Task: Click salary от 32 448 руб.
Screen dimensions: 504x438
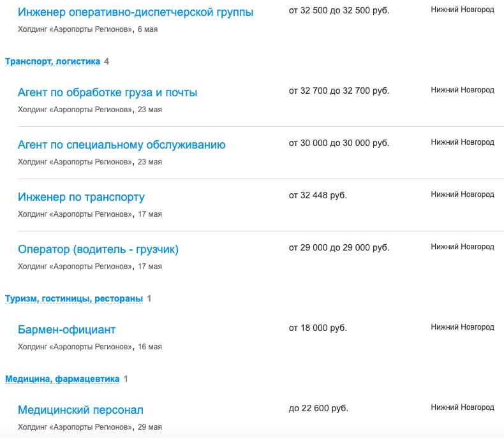Action: [x=318, y=196]
